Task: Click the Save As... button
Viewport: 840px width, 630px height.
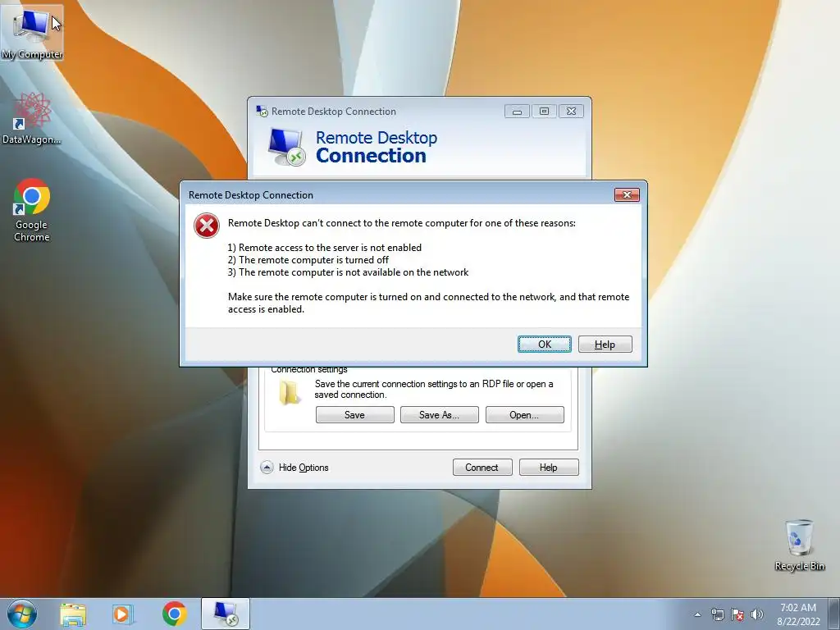Action: point(440,414)
